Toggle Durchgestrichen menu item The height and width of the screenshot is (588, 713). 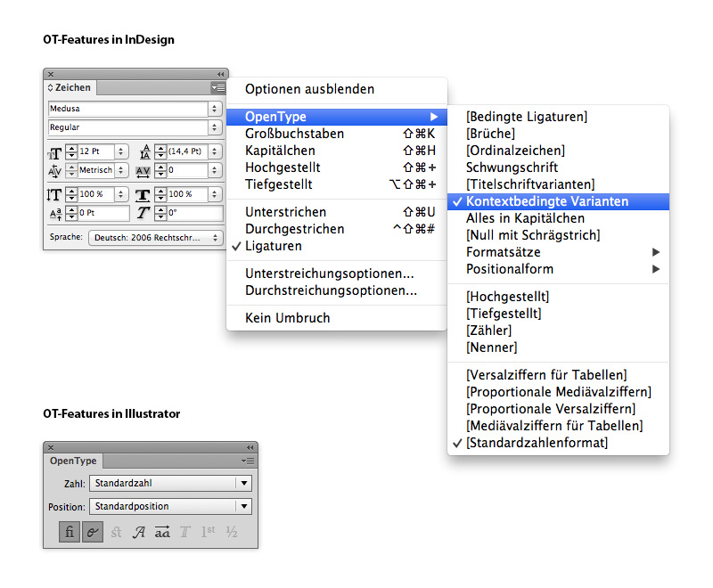(337, 229)
